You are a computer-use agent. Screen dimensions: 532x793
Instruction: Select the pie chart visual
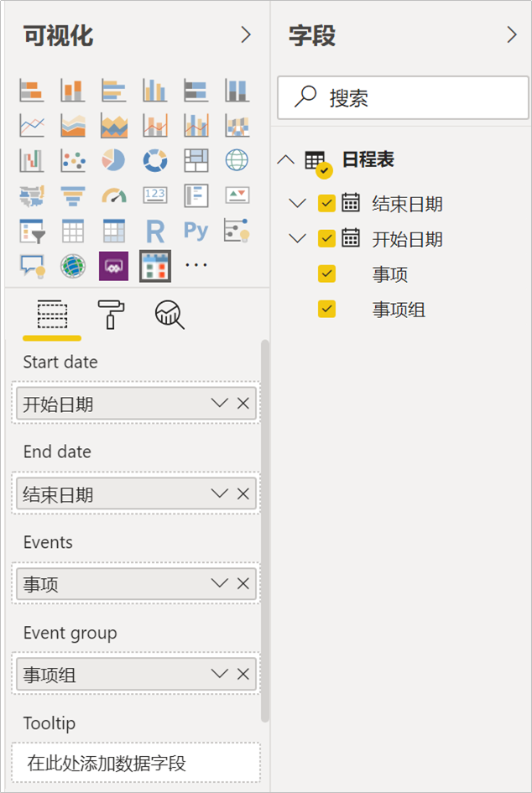click(x=113, y=159)
